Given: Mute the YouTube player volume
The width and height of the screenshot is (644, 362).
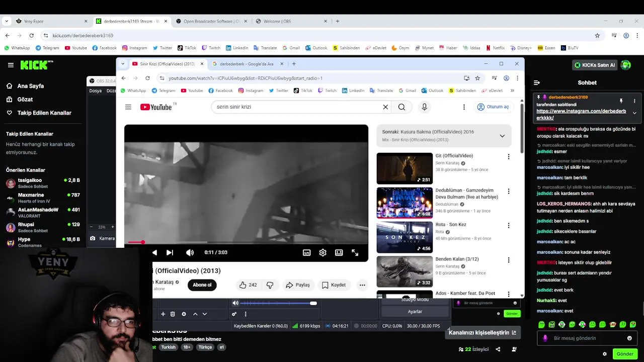Looking at the screenshot, I should 190,252.
